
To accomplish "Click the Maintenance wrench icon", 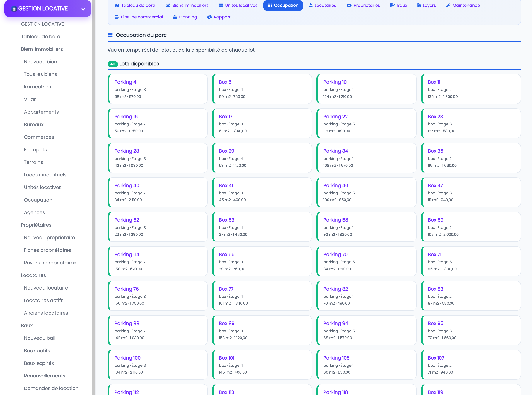I will (x=448, y=5).
